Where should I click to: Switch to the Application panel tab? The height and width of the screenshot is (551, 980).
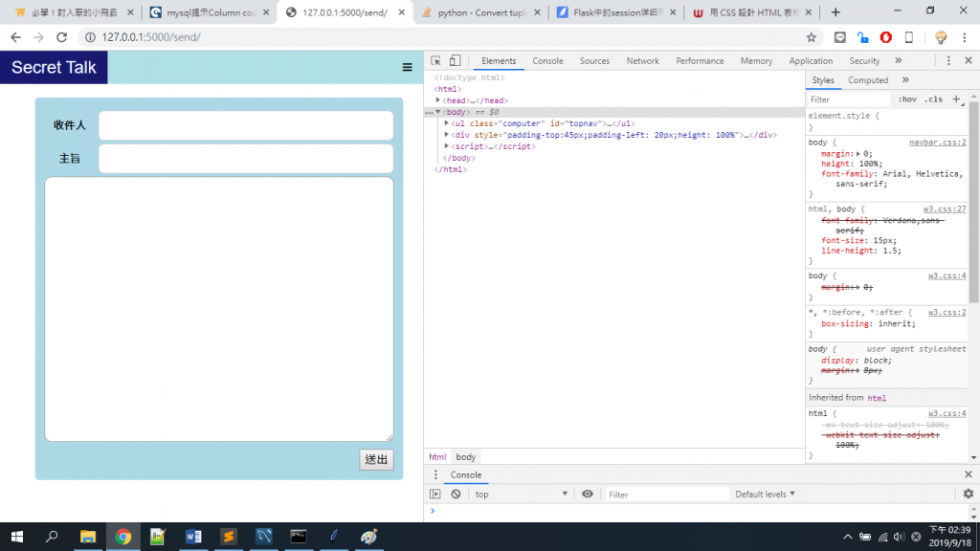(x=811, y=60)
